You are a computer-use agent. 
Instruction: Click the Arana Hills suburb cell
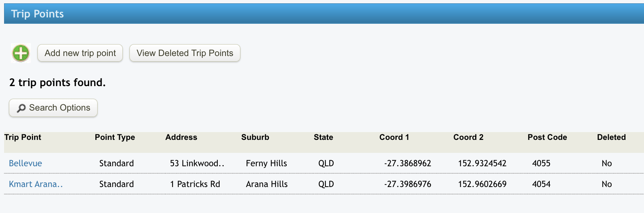[266, 184]
